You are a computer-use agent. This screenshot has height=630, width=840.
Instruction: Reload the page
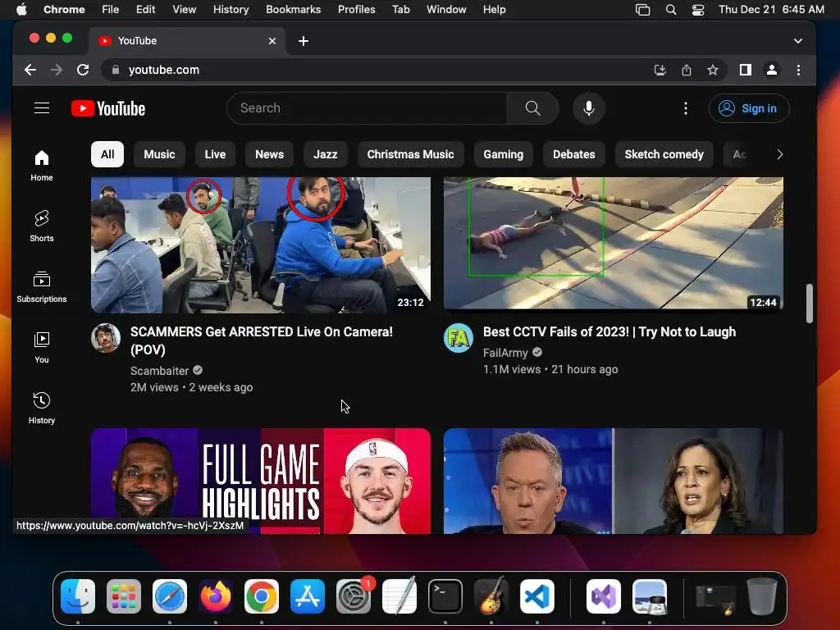(x=83, y=70)
